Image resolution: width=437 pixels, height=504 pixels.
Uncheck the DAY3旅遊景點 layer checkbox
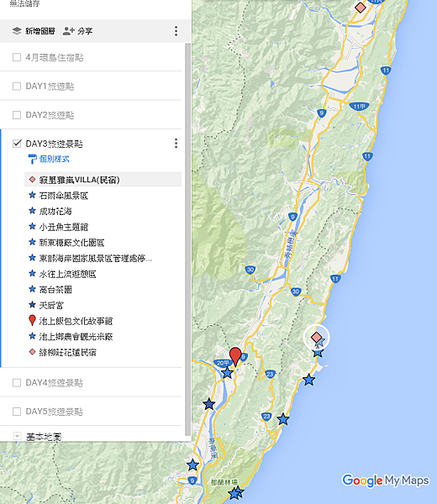tap(17, 144)
